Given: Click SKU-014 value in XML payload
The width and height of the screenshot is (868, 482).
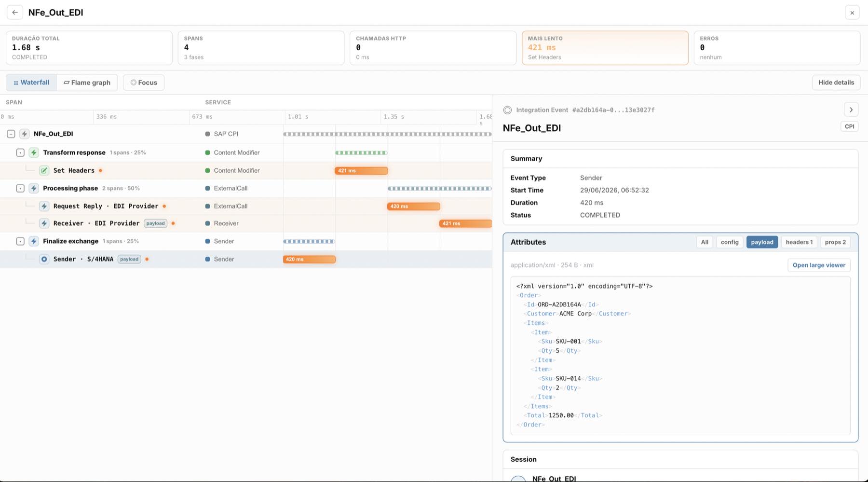Looking at the screenshot, I should coord(568,378).
